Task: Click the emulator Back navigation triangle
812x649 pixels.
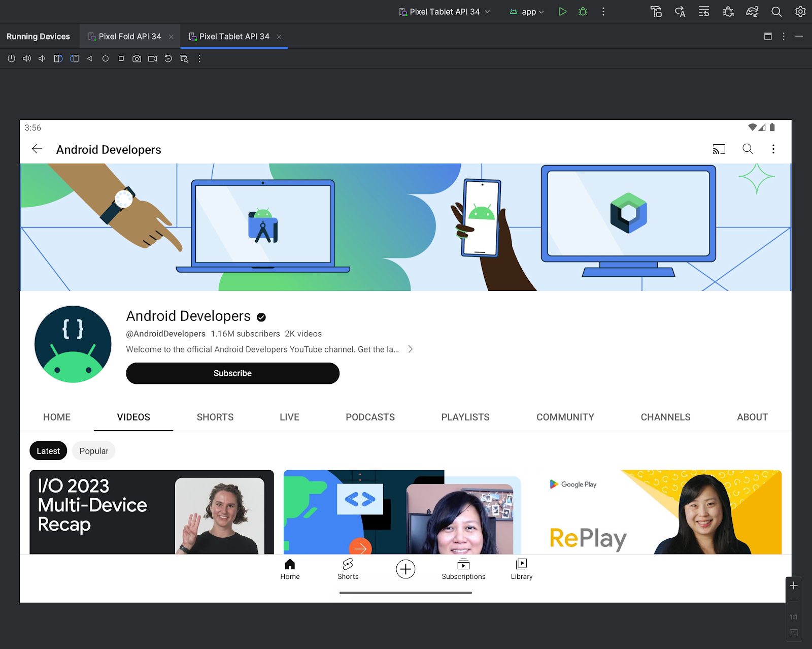Action: (x=90, y=59)
